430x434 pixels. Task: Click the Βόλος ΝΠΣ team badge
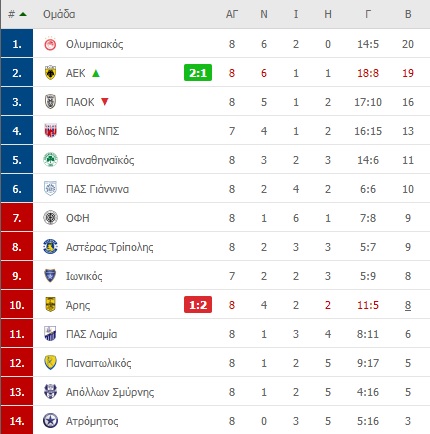(50, 131)
